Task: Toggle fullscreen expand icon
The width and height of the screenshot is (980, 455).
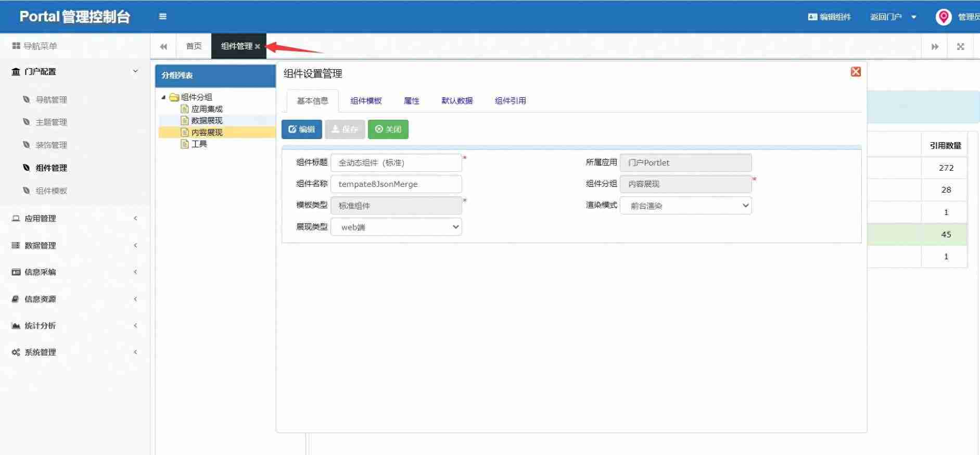Action: [960, 46]
